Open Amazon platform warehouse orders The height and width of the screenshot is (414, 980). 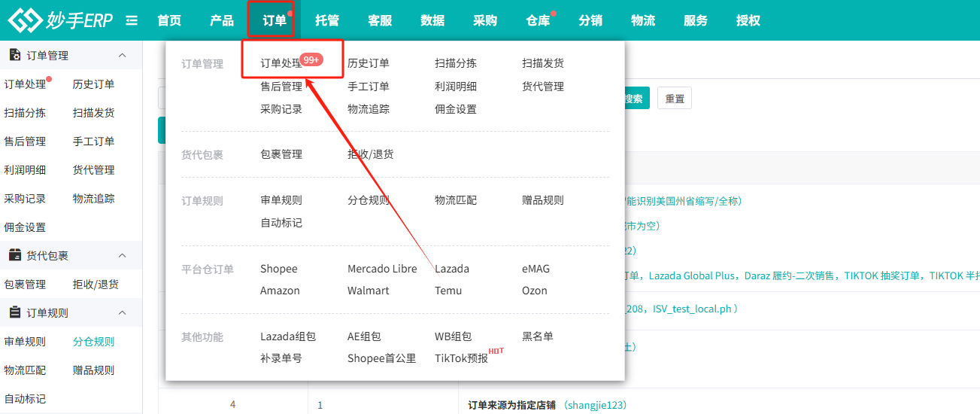pos(280,291)
